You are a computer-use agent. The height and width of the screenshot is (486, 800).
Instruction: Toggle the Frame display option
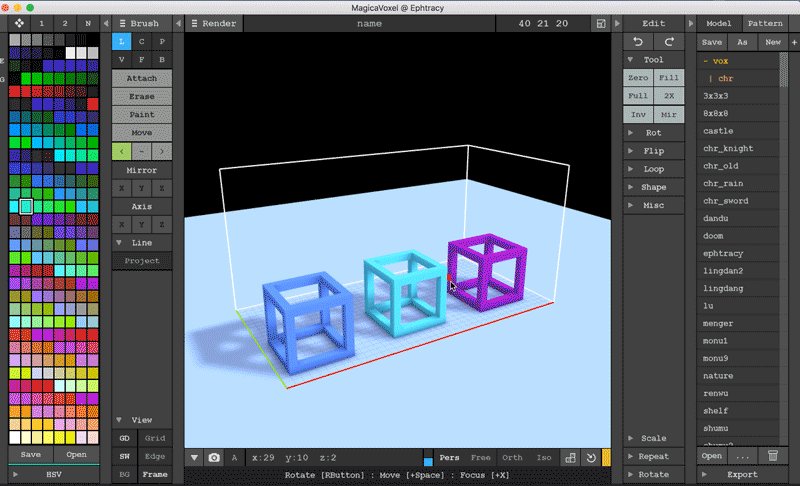[x=155, y=474]
